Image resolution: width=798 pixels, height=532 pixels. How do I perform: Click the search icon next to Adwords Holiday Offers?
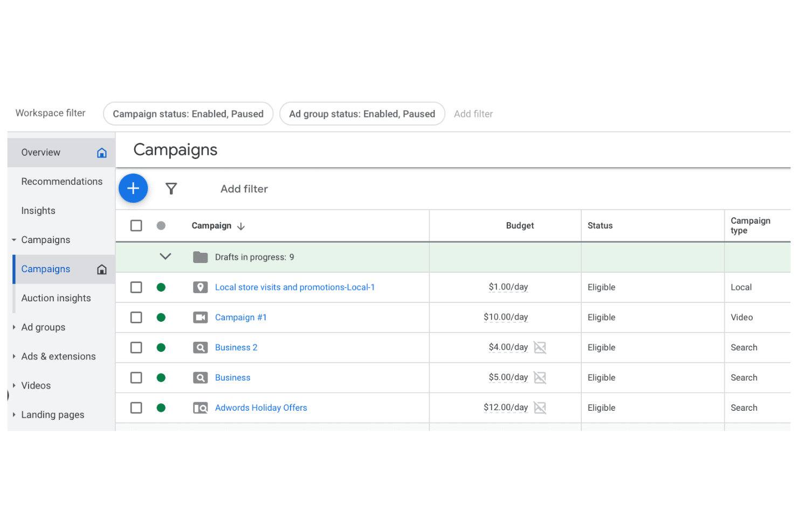pos(200,407)
